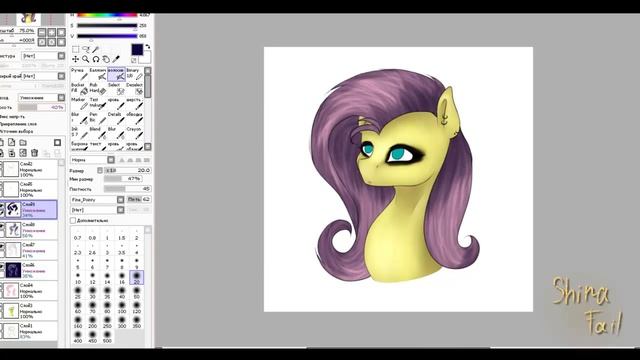
Task: Select the Слой2 top layer
Action: pyautogui.click(x=29, y=169)
